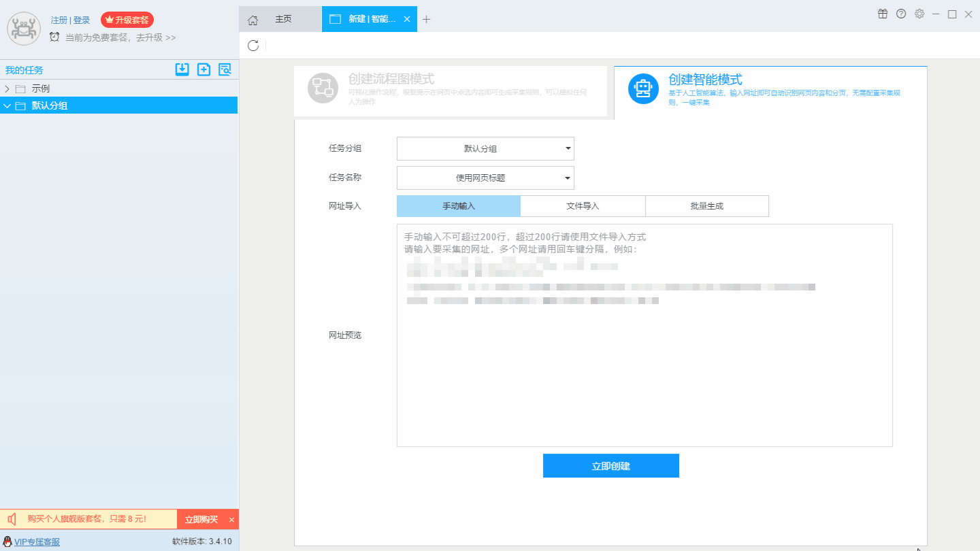Click the 任务名称 label
The width and height of the screenshot is (980, 551).
(345, 178)
